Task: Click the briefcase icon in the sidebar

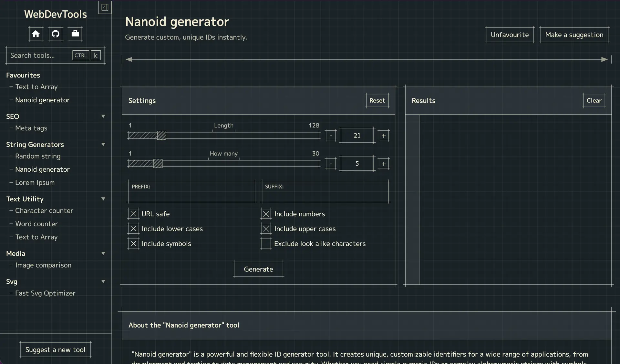Action: 75,34
